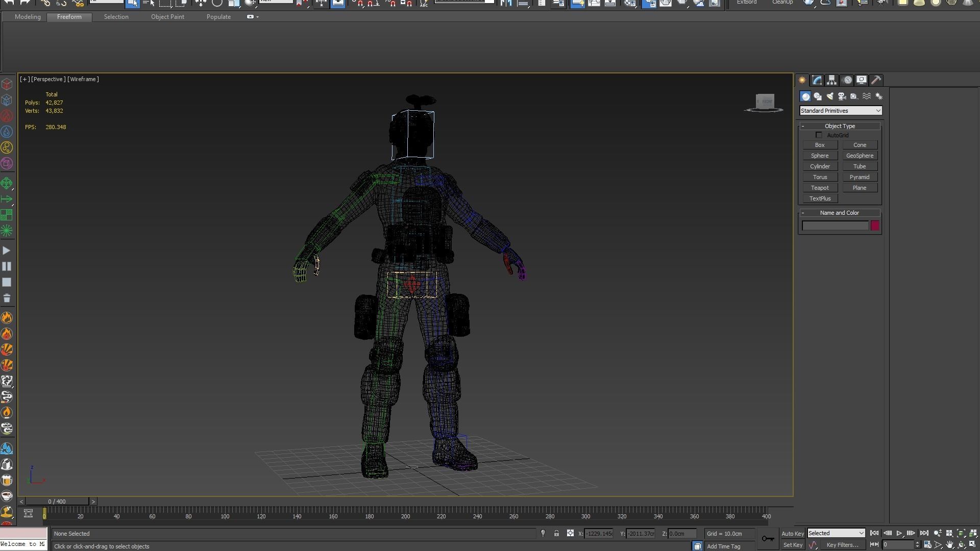Open the Key Filters dialog button
This screenshot has height=551, width=980.
coord(842,545)
